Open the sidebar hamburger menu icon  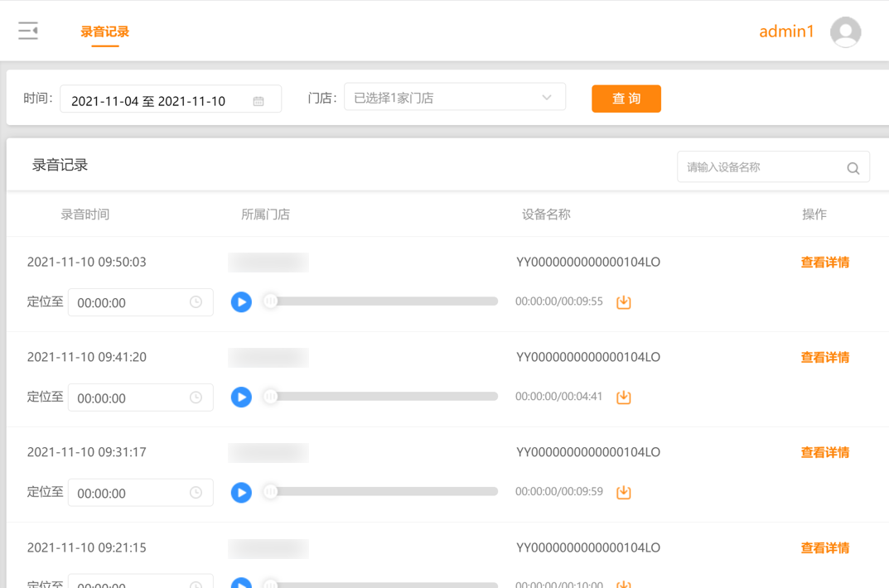pos(28,30)
